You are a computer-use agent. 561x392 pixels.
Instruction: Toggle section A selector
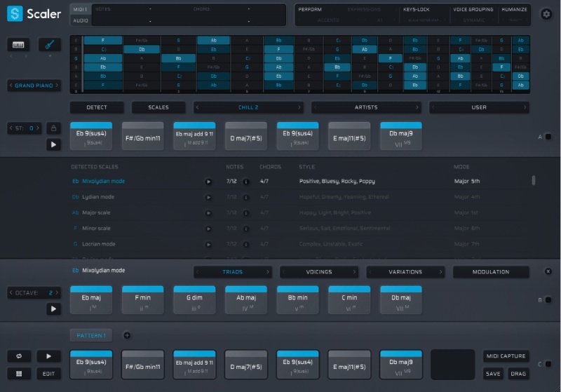[x=548, y=136]
